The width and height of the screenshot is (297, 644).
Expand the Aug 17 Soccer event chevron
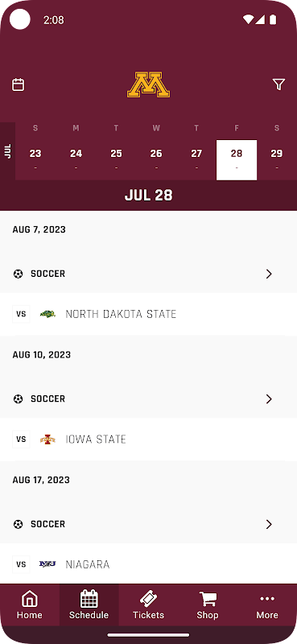point(269,524)
